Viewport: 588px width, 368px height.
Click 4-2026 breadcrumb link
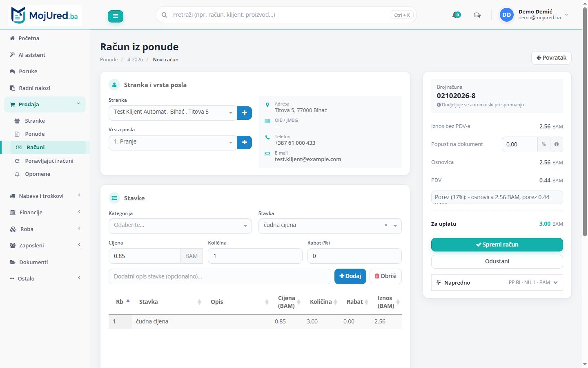point(135,60)
